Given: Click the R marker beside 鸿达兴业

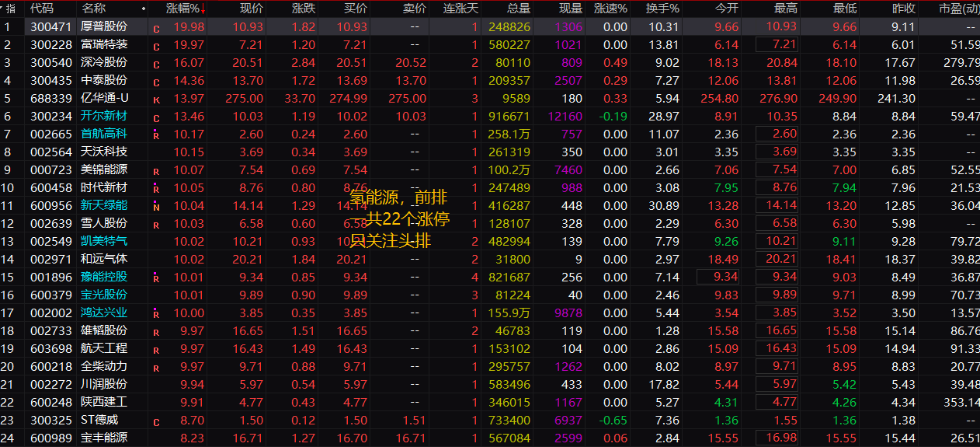Looking at the screenshot, I should coord(156,313).
